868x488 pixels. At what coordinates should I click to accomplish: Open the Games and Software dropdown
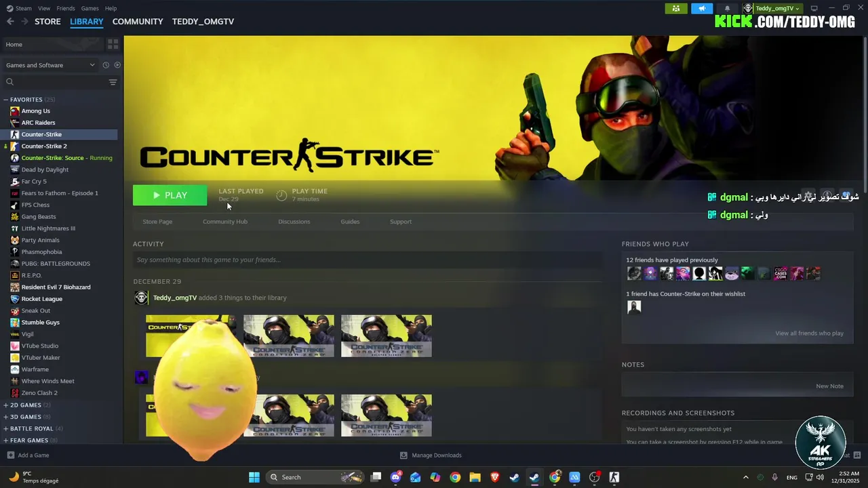click(50, 65)
